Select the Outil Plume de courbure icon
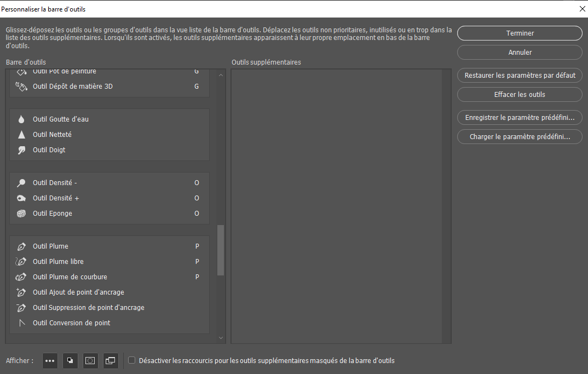Image resolution: width=588 pixels, height=374 pixels. (21, 277)
